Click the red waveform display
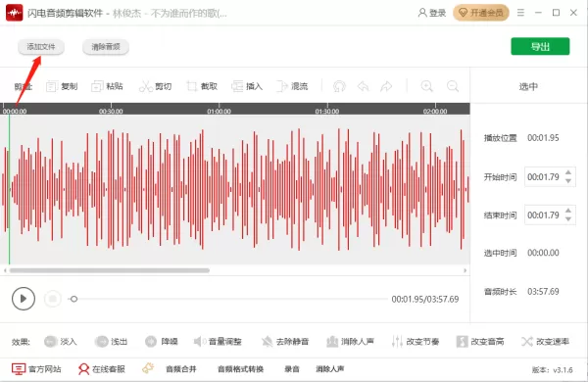 coord(235,189)
